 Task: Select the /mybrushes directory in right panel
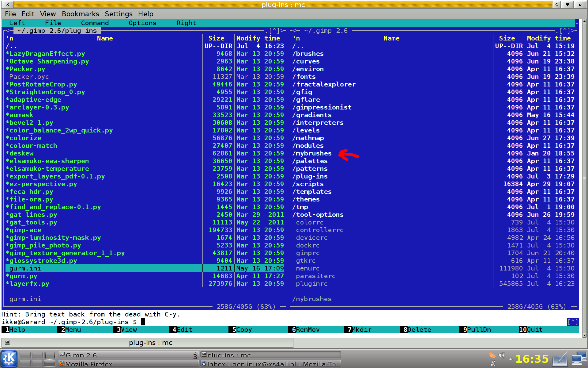[312, 153]
